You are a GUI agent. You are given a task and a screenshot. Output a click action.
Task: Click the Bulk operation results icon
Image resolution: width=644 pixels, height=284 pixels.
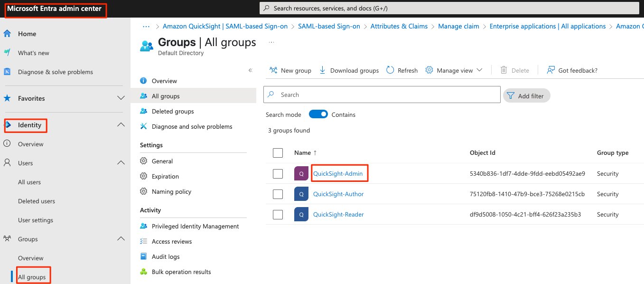pyautogui.click(x=144, y=272)
